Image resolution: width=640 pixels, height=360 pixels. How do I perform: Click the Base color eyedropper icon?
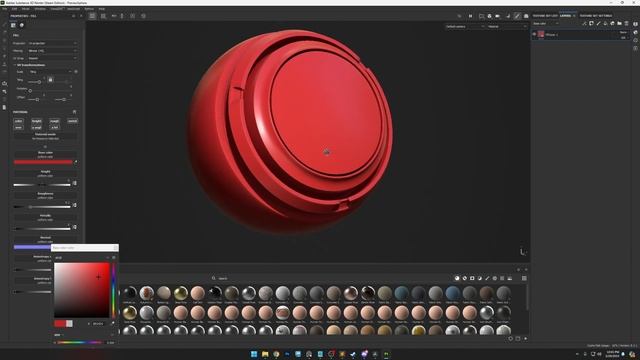(x=76, y=162)
